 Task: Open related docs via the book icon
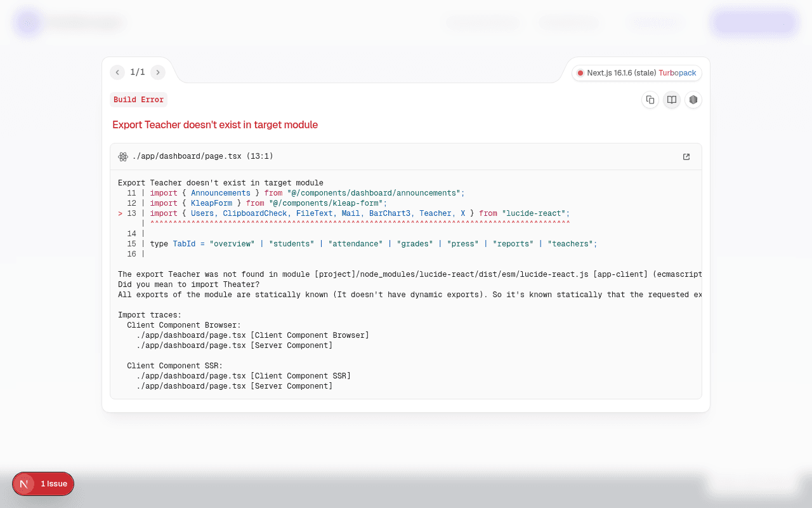[x=672, y=100]
